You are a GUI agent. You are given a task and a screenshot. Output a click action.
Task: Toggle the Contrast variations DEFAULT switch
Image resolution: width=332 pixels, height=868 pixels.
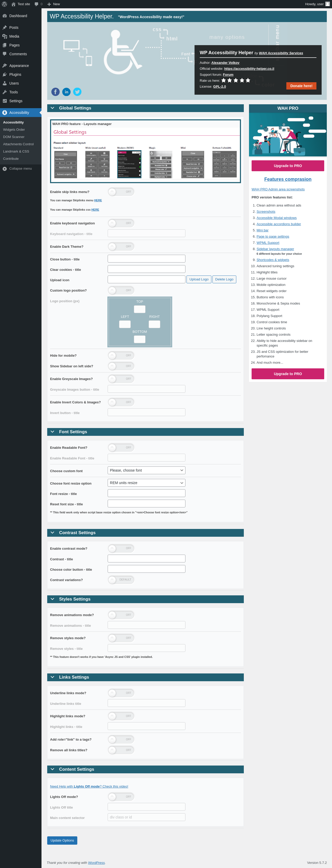(x=121, y=580)
